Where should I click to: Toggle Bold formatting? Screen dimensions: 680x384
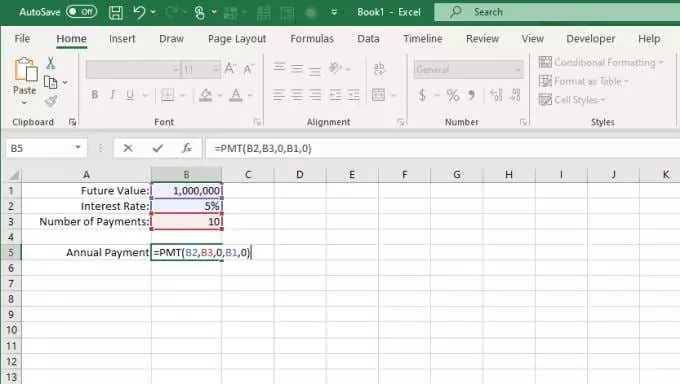(95, 95)
